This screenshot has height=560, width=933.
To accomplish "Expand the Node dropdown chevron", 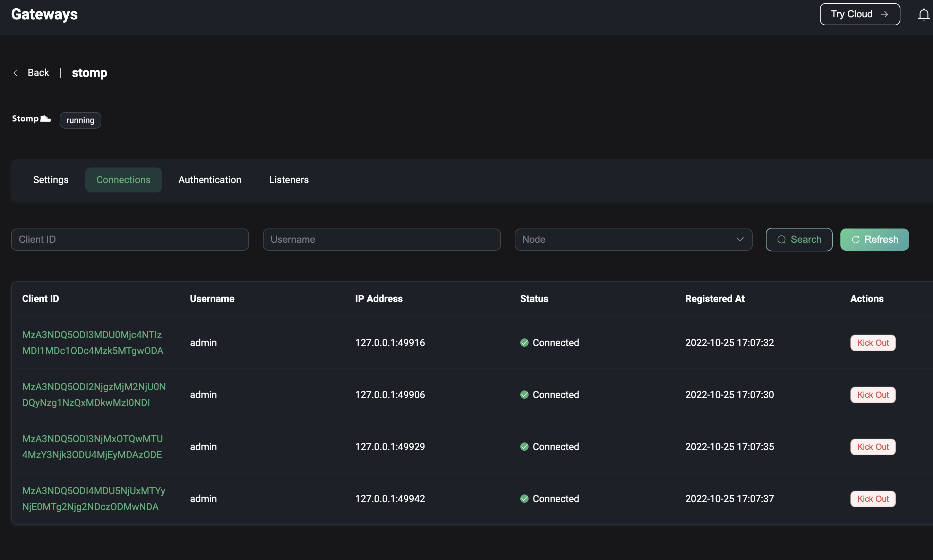I will pos(740,239).
